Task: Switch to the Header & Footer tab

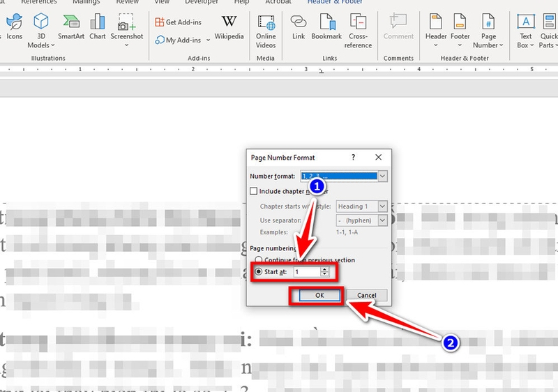Action: [335, 3]
